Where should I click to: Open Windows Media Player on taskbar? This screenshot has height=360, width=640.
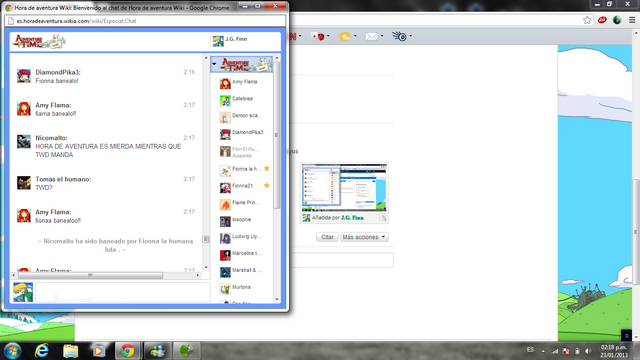click(x=98, y=351)
